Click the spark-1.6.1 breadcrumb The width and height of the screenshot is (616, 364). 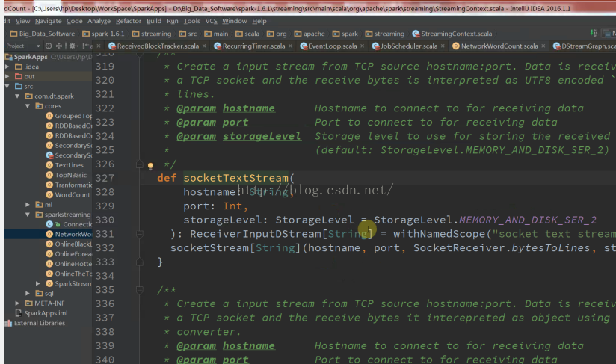[103, 34]
